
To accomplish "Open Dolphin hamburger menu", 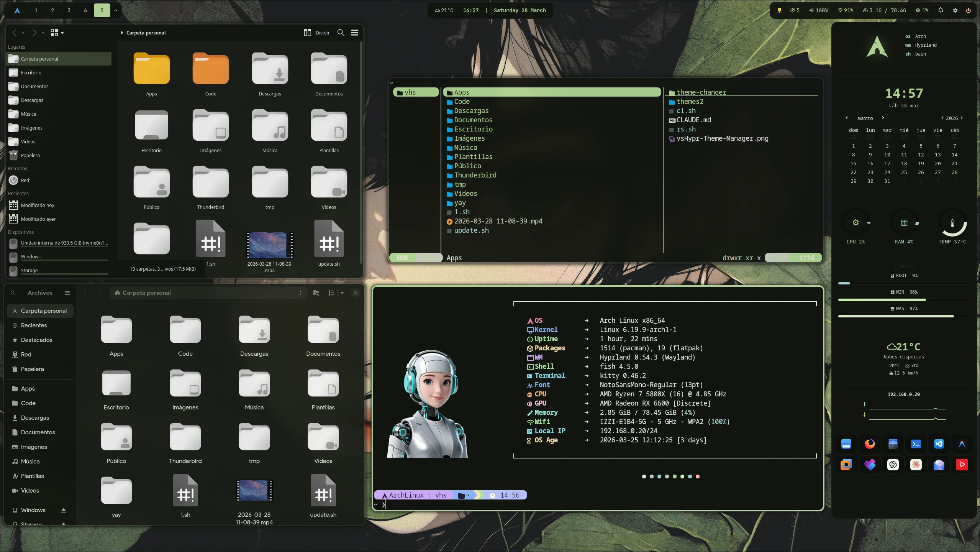I will point(355,33).
